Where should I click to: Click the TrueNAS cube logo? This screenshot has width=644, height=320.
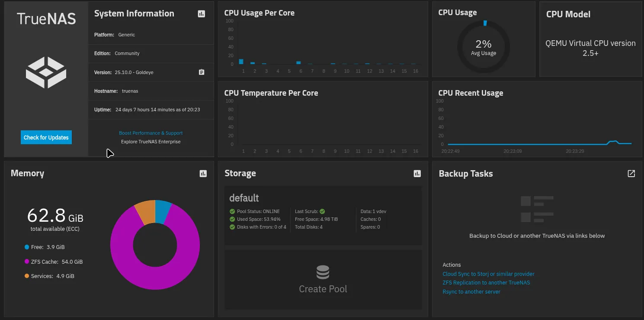click(x=46, y=72)
